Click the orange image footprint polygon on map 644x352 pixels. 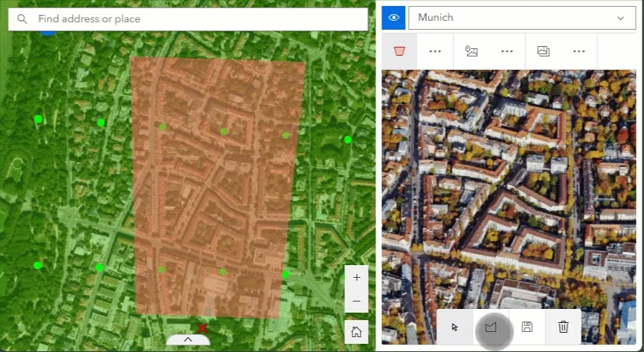point(217,187)
